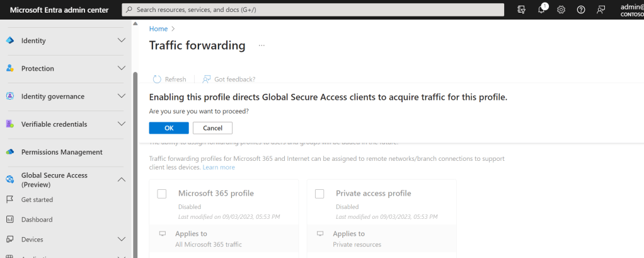Viewport: 644px width, 258px height.
Task: Click the Got feedback icon
Action: point(206,79)
